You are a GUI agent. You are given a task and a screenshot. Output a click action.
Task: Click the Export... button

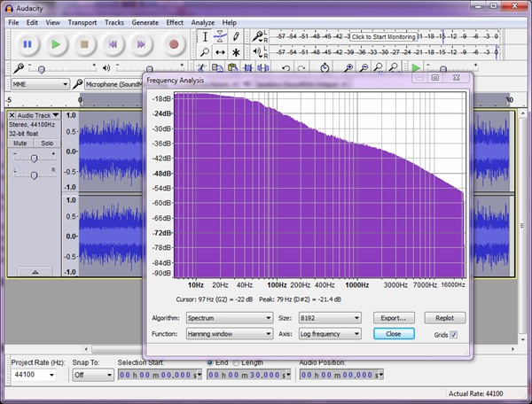[394, 318]
